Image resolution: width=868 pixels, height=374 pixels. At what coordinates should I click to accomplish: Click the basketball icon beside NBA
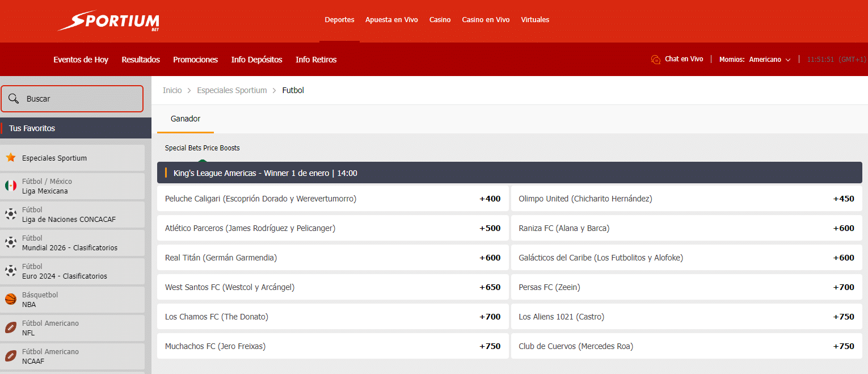(11, 300)
